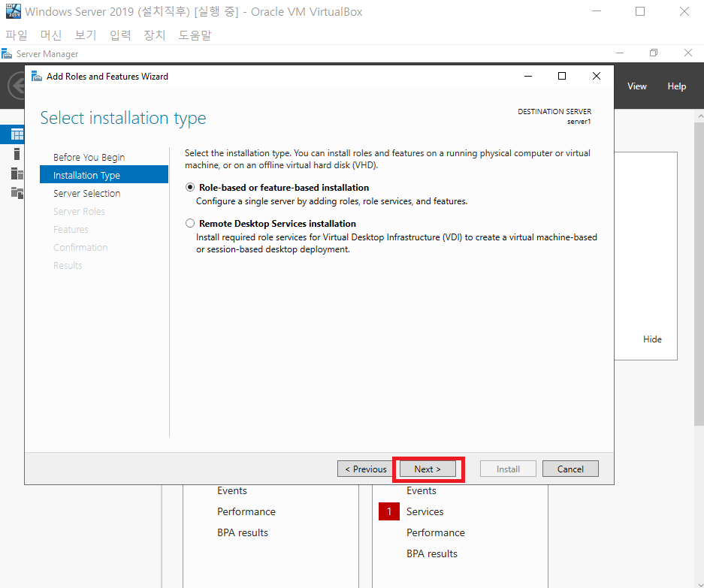This screenshot has width=704, height=588.
Task: Open the 보기 menu in VirtualBox
Action: (x=86, y=35)
